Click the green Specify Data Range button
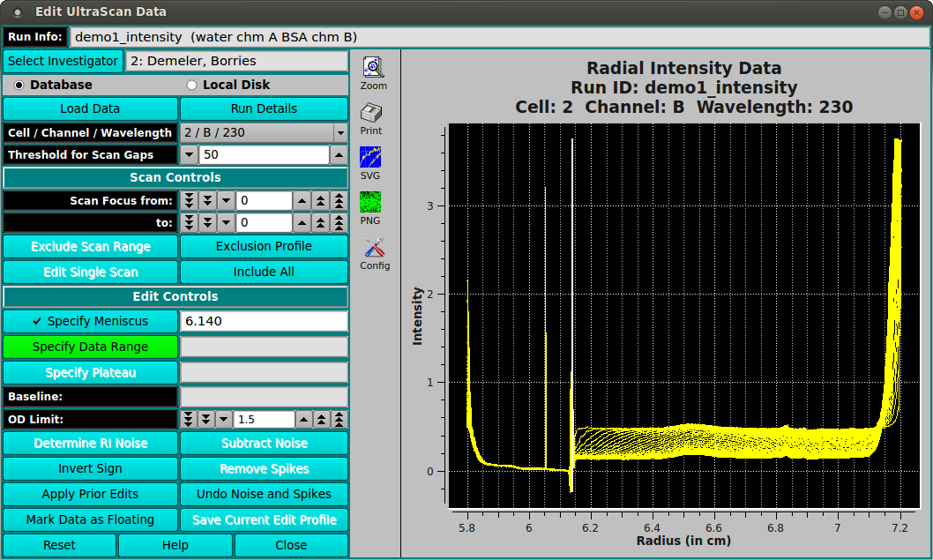 [90, 347]
